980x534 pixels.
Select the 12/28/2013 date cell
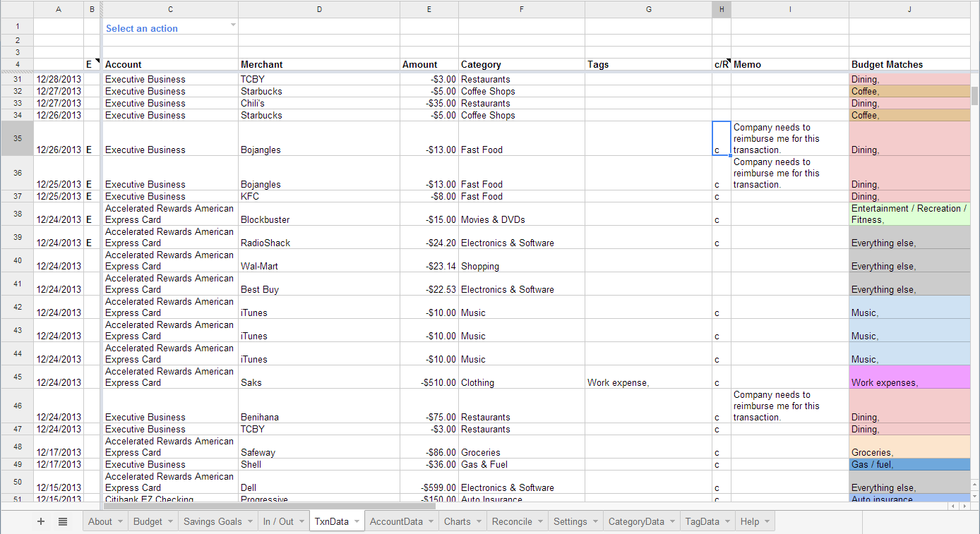point(59,79)
